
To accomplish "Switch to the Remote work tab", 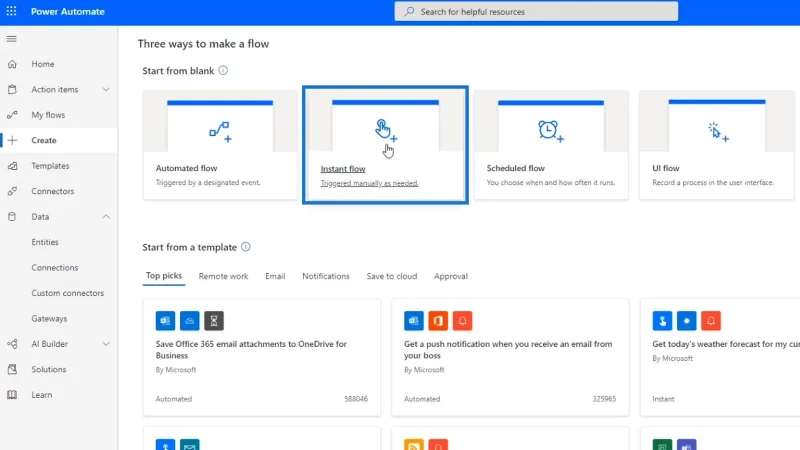I will [223, 276].
